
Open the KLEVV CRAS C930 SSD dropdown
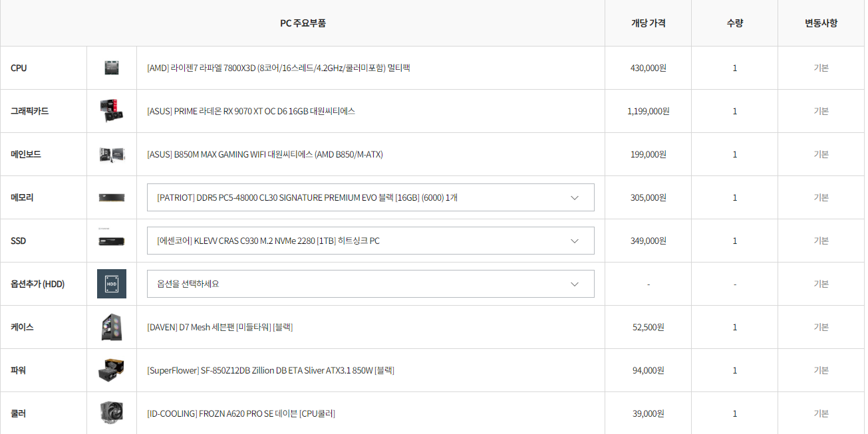tap(370, 241)
